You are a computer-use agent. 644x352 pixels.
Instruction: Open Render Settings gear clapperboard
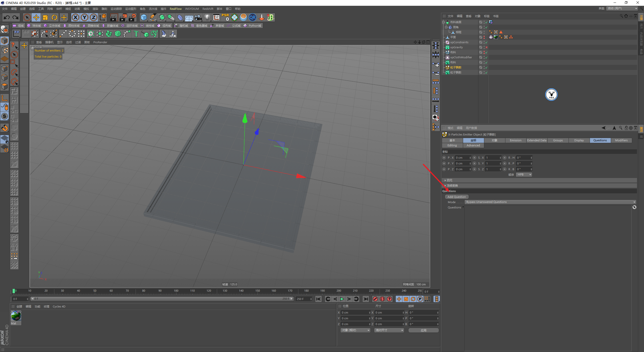132,17
